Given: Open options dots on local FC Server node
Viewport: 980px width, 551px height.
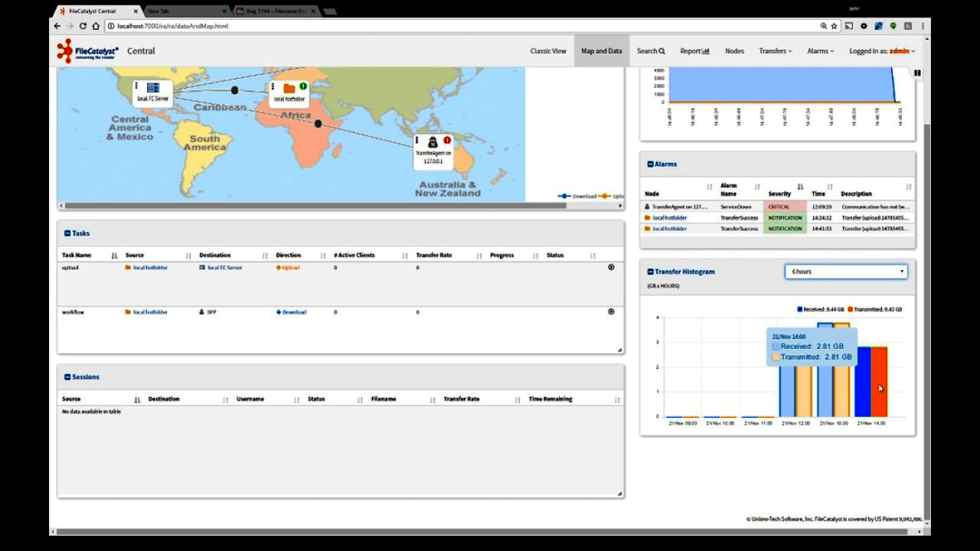Looking at the screenshot, I should tap(138, 86).
